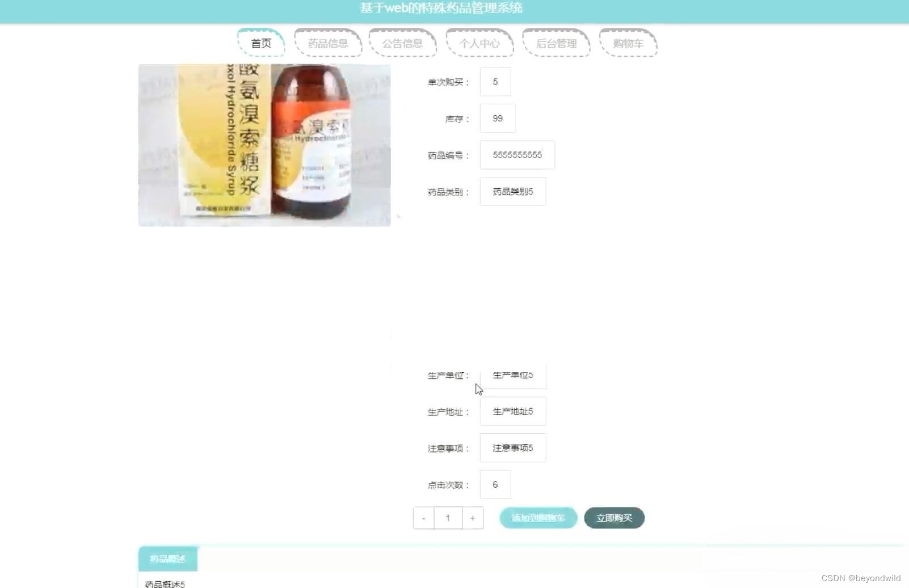Select the 药品概述 tab
The image size is (909, 588).
[x=168, y=559]
